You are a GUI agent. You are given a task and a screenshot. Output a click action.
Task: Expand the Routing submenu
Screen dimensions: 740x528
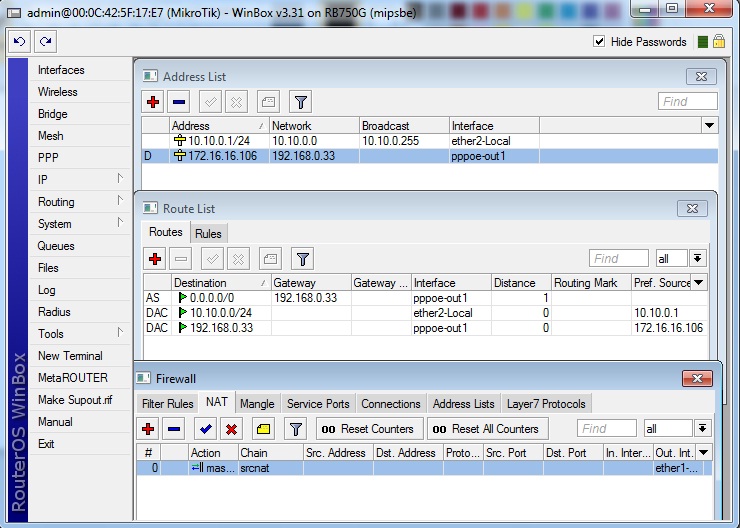[79, 202]
